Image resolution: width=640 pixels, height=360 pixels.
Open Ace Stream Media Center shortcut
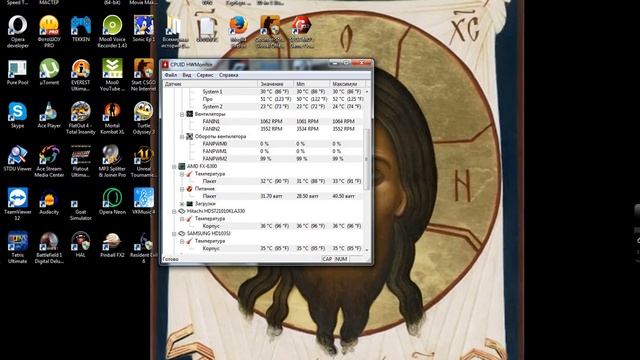click(49, 161)
